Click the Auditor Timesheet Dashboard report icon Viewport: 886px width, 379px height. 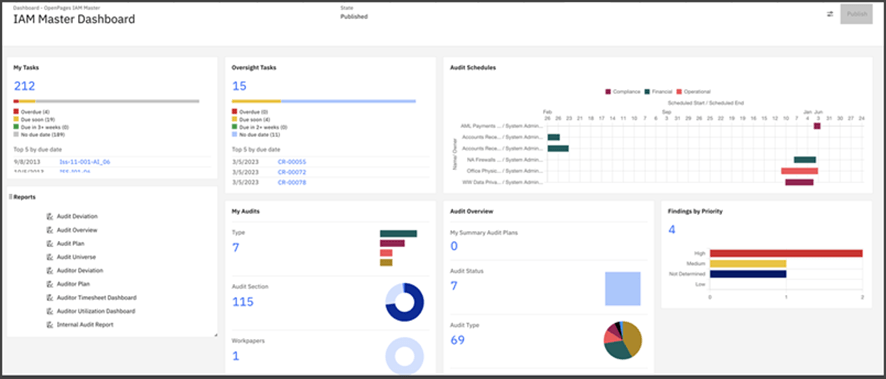(x=50, y=298)
